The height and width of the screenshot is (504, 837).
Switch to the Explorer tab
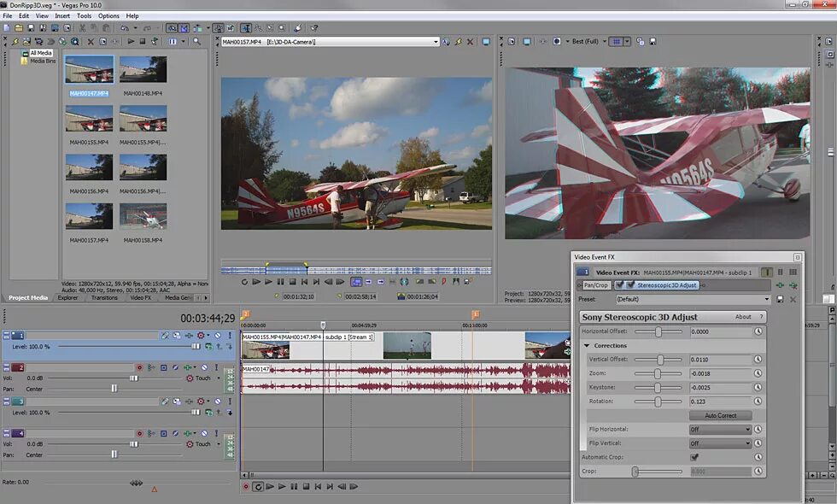pyautogui.click(x=67, y=298)
